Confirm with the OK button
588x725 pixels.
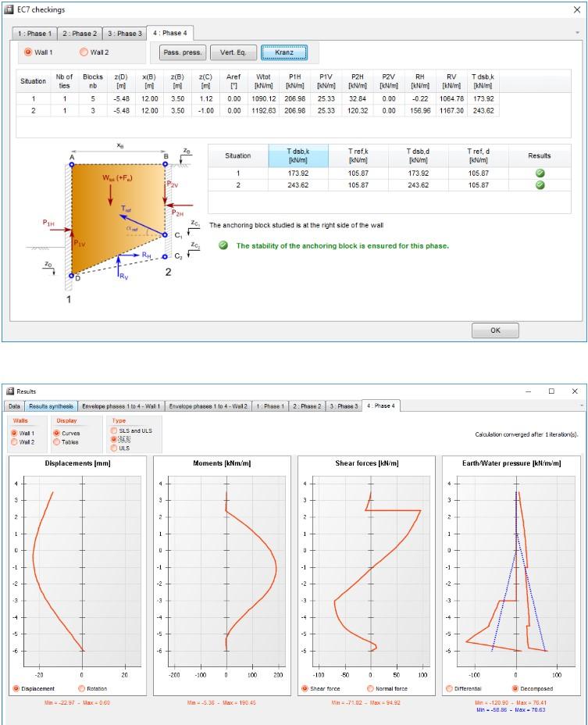495,330
